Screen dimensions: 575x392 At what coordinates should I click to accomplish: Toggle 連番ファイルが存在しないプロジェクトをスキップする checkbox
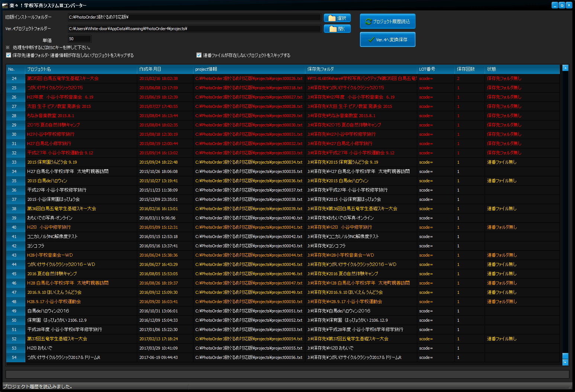click(x=199, y=55)
